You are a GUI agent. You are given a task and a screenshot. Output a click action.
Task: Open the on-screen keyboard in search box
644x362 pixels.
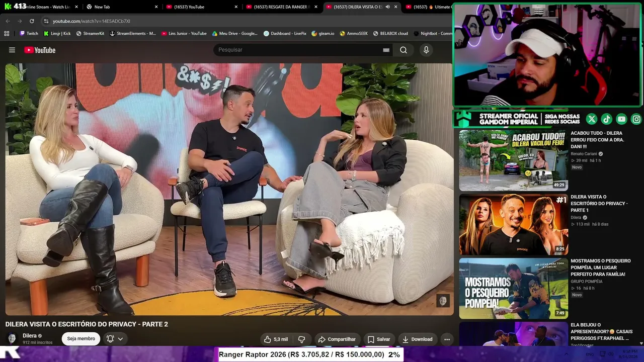tap(386, 50)
